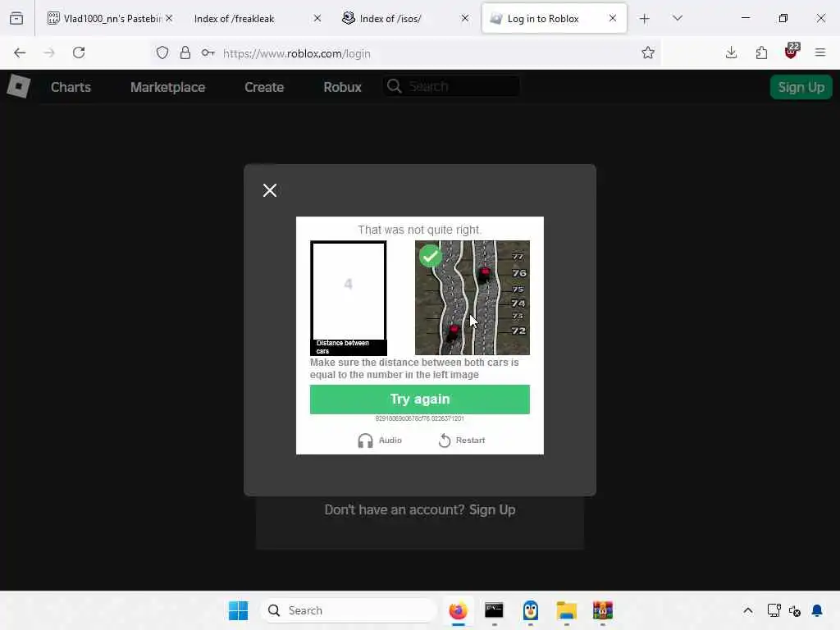
Task: Open File Explorer from taskbar
Action: [566, 610]
